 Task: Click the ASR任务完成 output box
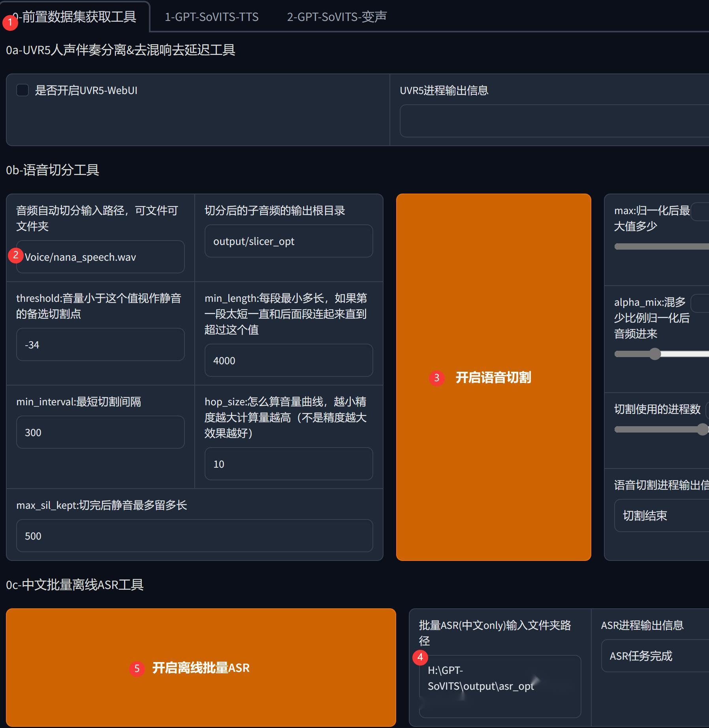pos(655,656)
